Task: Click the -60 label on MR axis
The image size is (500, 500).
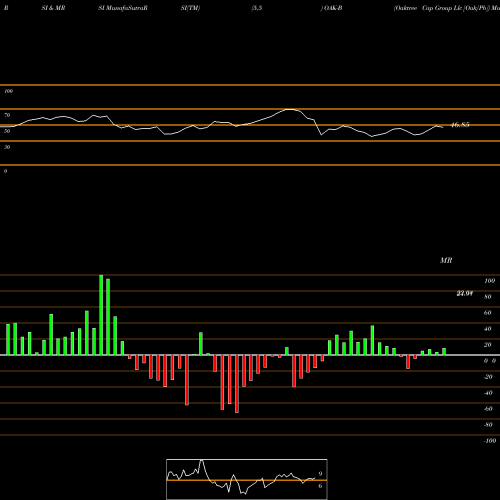Action: (488, 409)
